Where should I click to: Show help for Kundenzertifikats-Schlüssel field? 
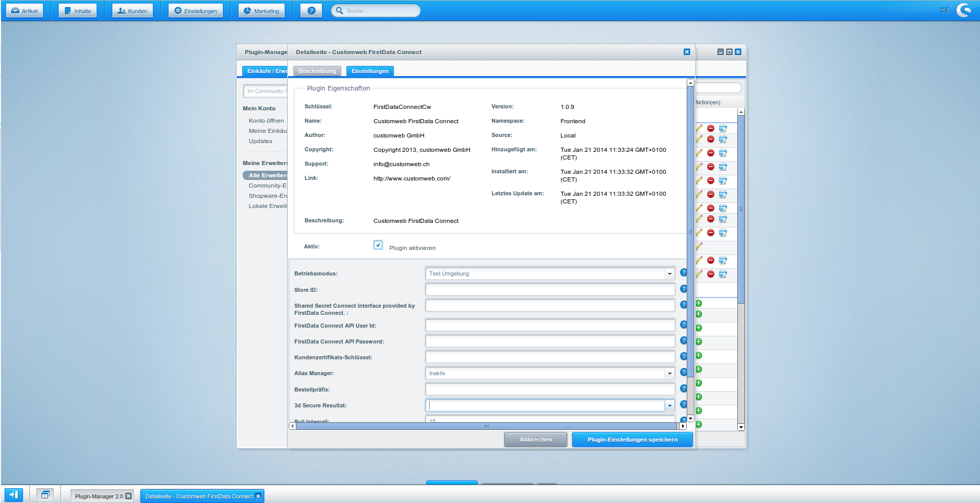tap(683, 357)
